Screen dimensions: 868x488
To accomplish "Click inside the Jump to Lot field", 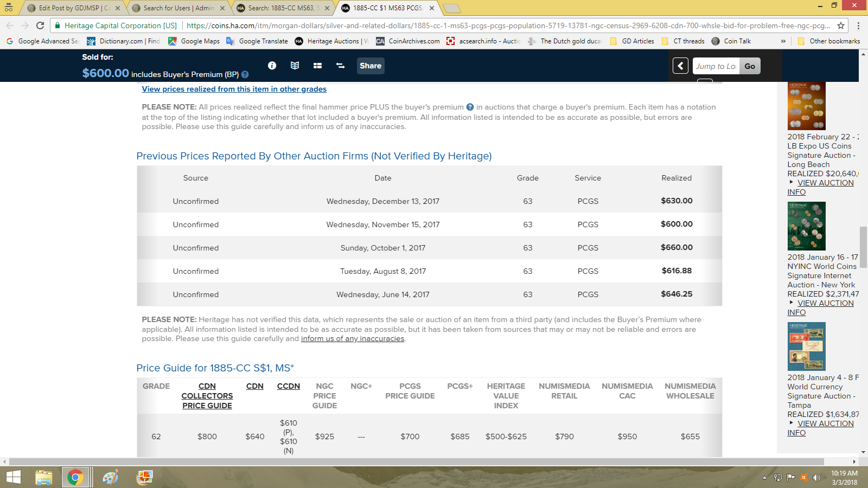I will click(716, 66).
